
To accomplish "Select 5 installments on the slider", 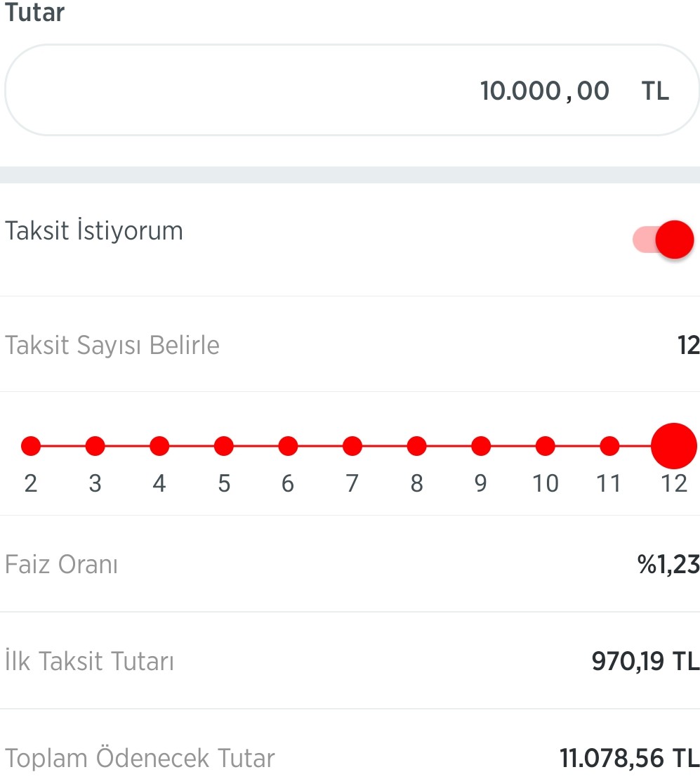I will click(223, 446).
